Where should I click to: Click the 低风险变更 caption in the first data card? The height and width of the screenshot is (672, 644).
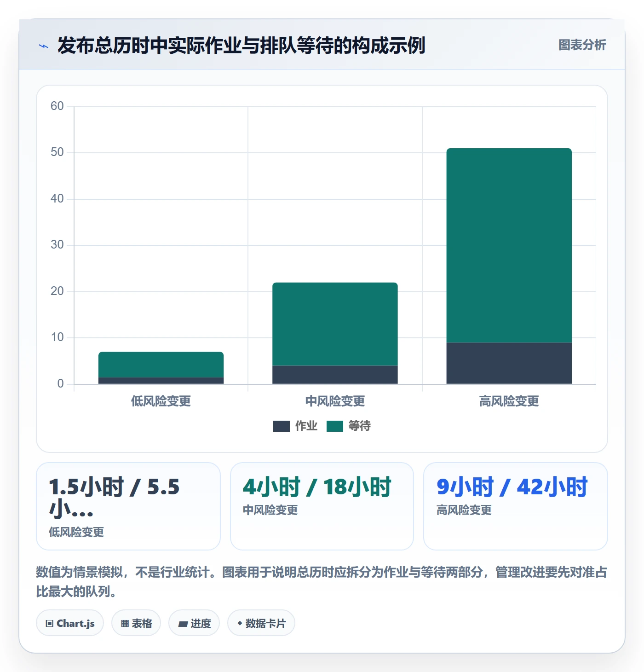coord(76,532)
